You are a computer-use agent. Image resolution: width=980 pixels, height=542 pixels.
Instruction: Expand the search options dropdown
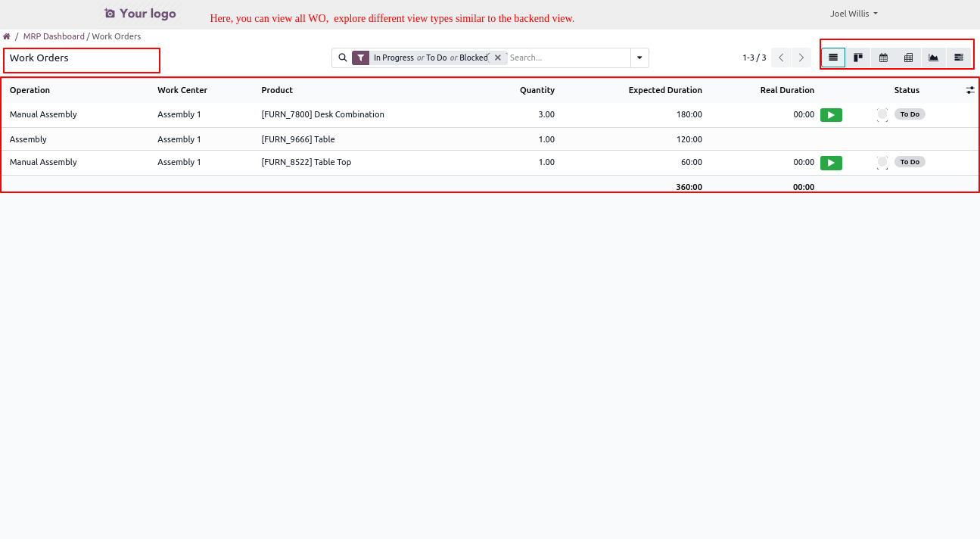[639, 58]
